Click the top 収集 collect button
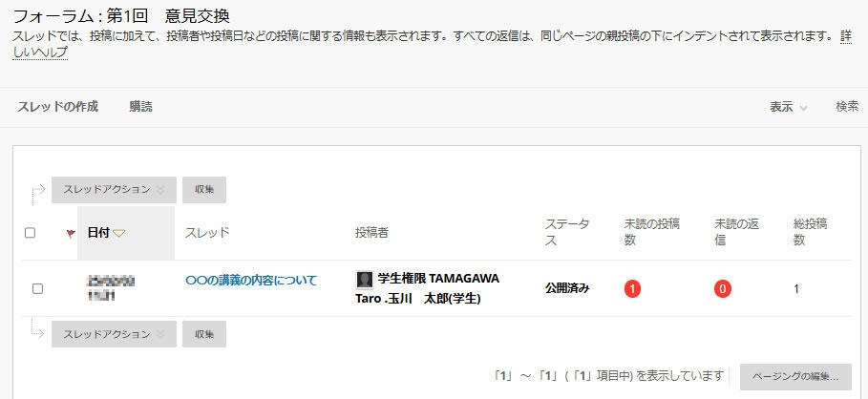 point(204,190)
